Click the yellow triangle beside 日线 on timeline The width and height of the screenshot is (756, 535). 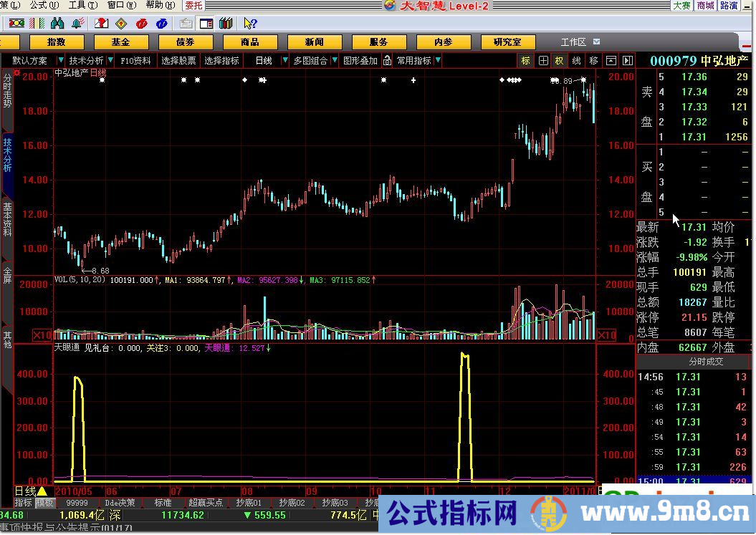(x=42, y=491)
